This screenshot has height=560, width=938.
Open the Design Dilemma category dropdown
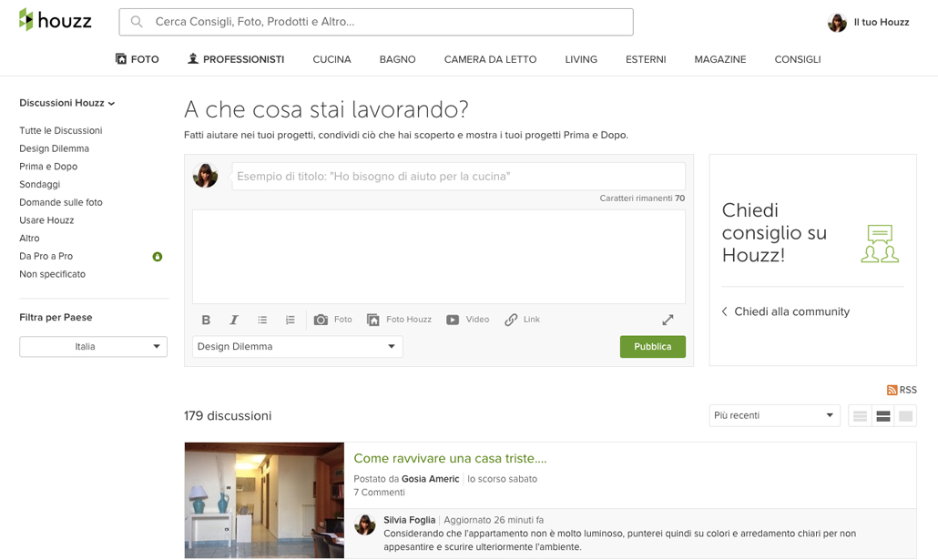click(297, 347)
